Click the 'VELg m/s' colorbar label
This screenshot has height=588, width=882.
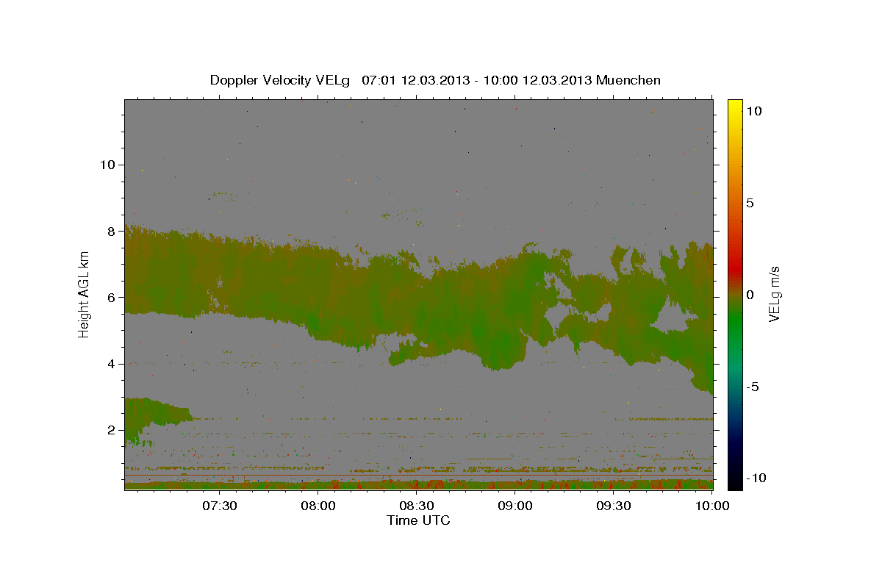point(774,294)
